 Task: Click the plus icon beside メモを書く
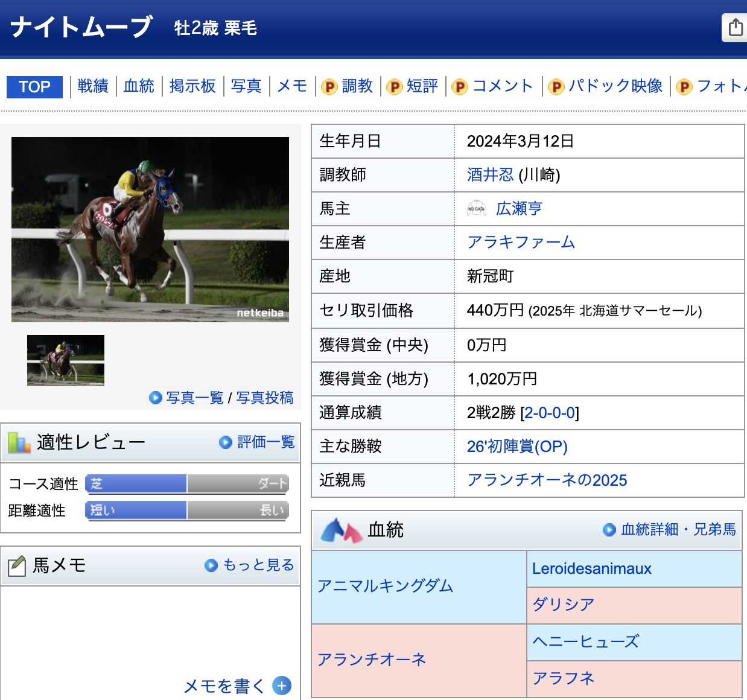282,686
